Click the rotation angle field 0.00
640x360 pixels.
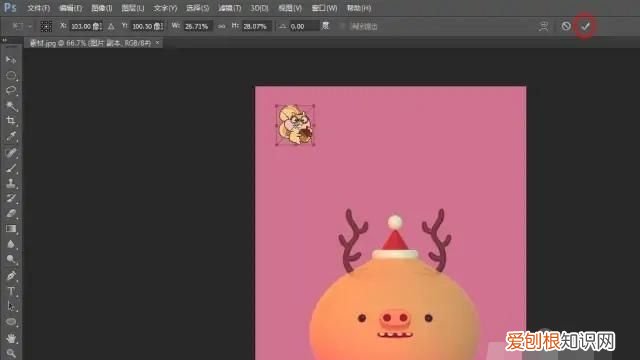tap(304, 27)
